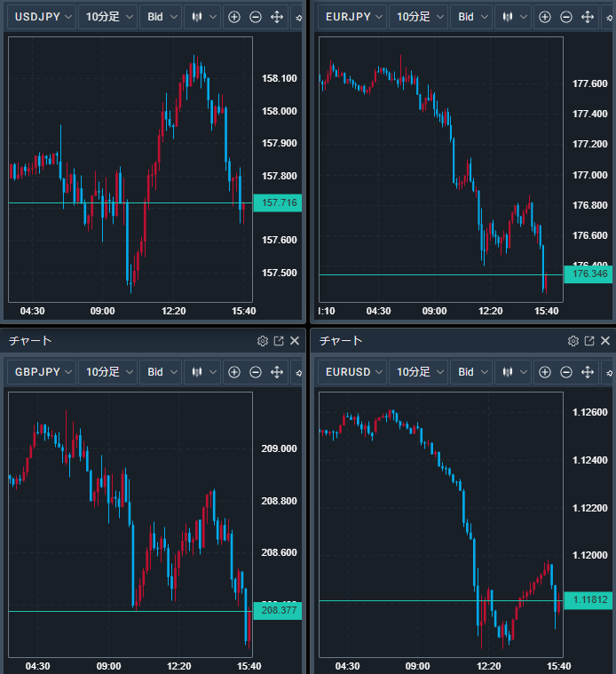Open the candlestick style dropdown on the EURUSD chart

pyautogui.click(x=513, y=372)
